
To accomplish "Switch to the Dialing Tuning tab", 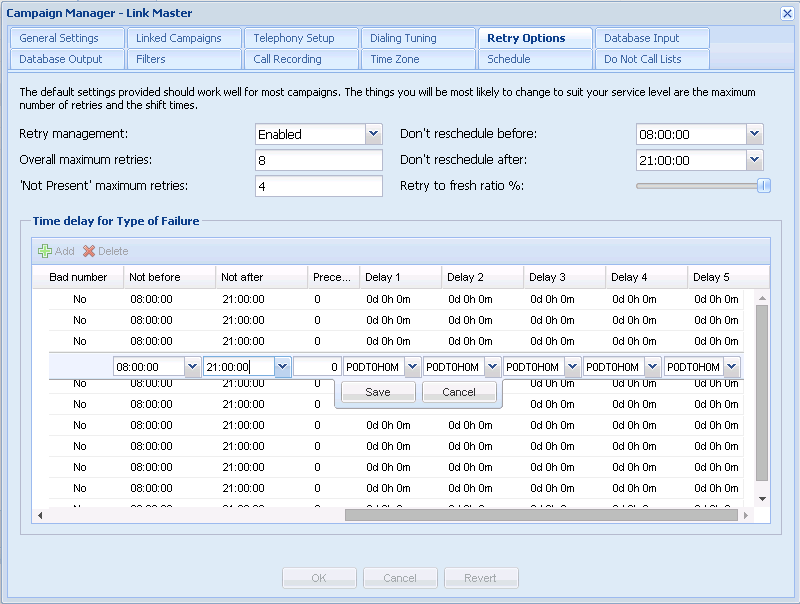I will click(417, 38).
